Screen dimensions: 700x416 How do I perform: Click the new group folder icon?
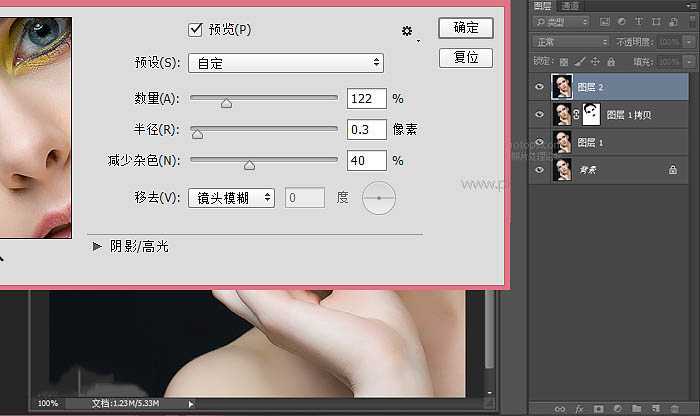click(636, 408)
